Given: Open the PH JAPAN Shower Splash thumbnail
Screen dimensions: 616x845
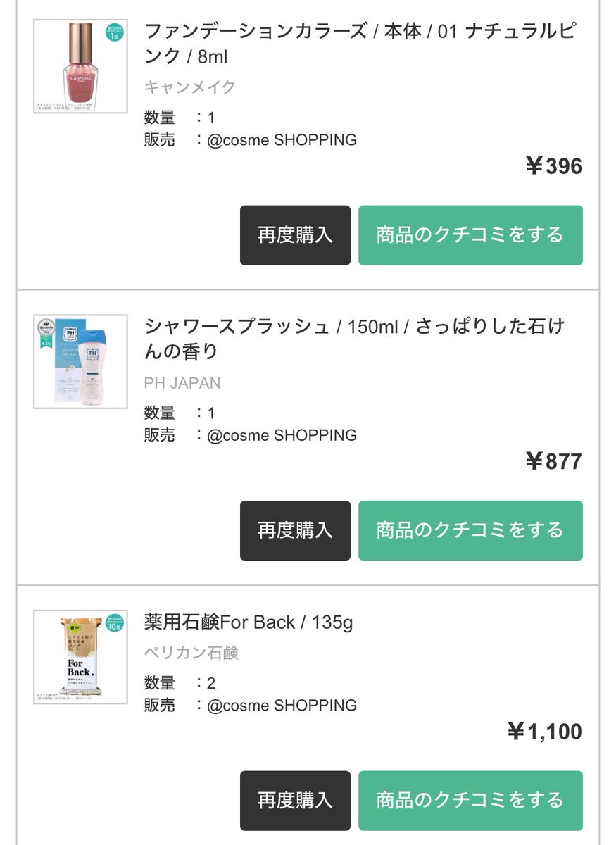Looking at the screenshot, I should coord(80,361).
